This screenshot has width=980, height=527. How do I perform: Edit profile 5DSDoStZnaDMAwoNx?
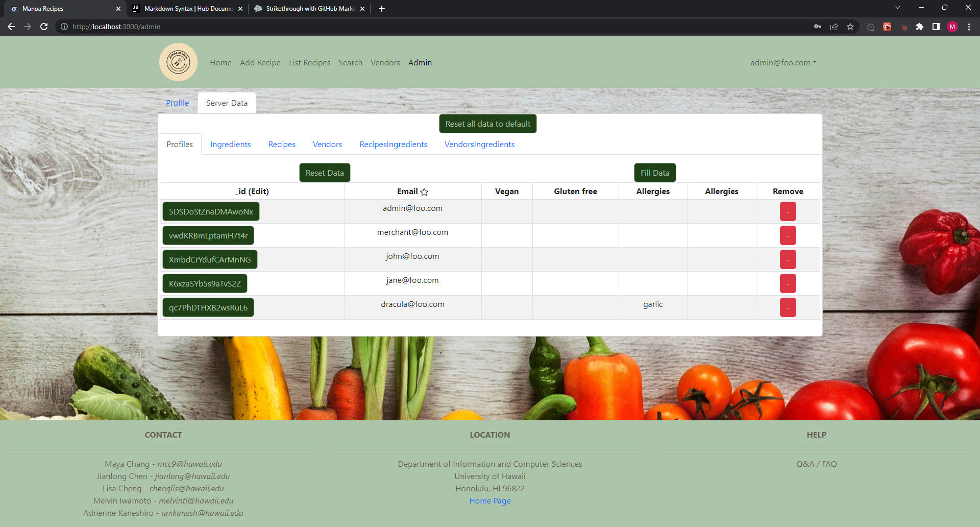[211, 211]
